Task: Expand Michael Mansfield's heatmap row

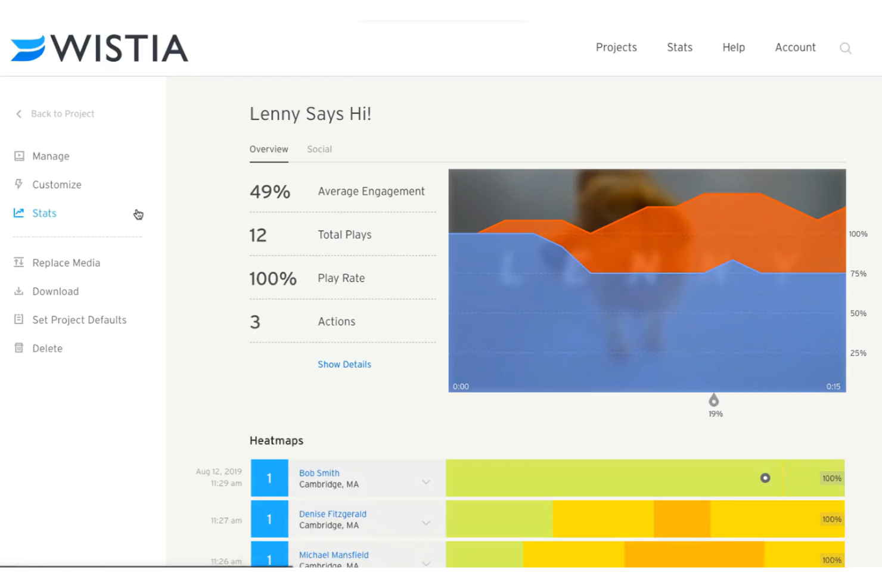Action: tap(426, 562)
